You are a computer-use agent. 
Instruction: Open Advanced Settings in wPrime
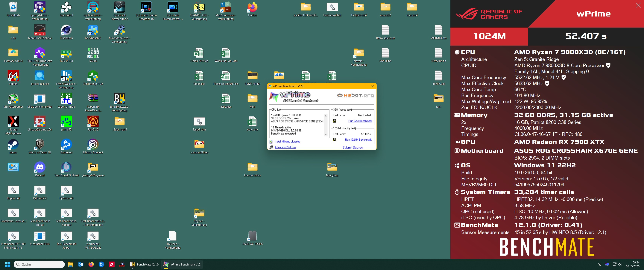tap(285, 147)
